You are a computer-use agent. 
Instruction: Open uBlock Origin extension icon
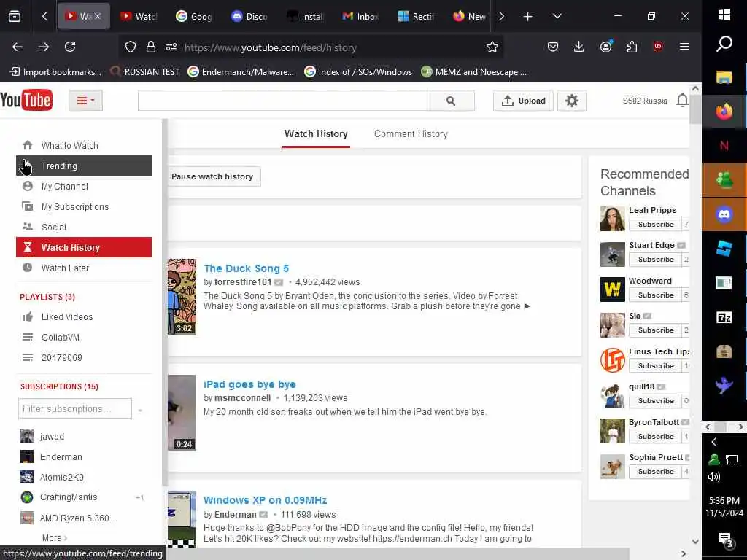[658, 47]
